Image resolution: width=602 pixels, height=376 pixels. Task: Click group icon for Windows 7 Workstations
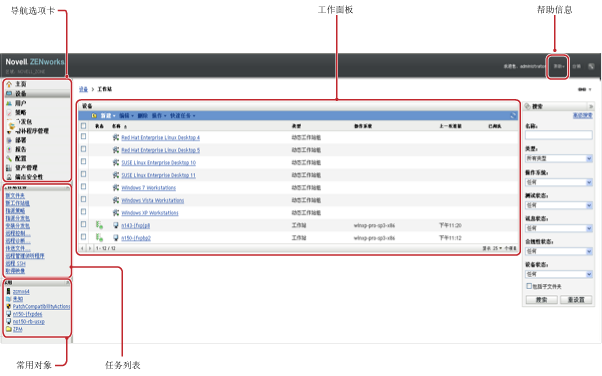(116, 187)
